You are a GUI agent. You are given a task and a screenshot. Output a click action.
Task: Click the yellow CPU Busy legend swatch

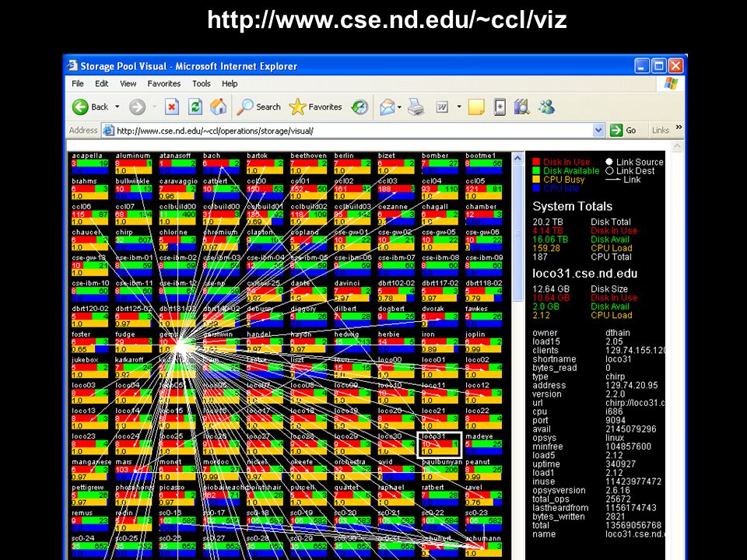coord(536,180)
